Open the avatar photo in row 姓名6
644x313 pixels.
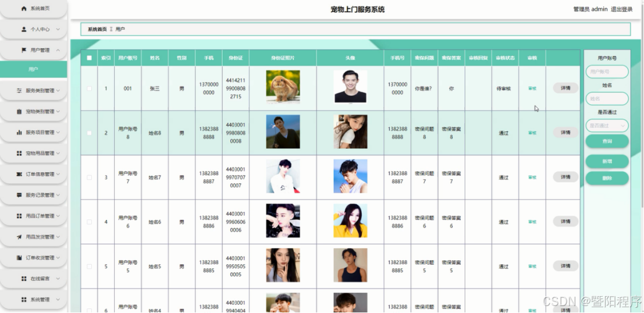point(350,220)
